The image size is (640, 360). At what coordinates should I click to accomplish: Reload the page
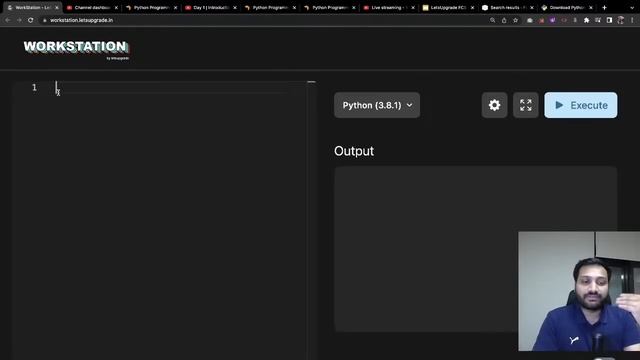coord(31,20)
